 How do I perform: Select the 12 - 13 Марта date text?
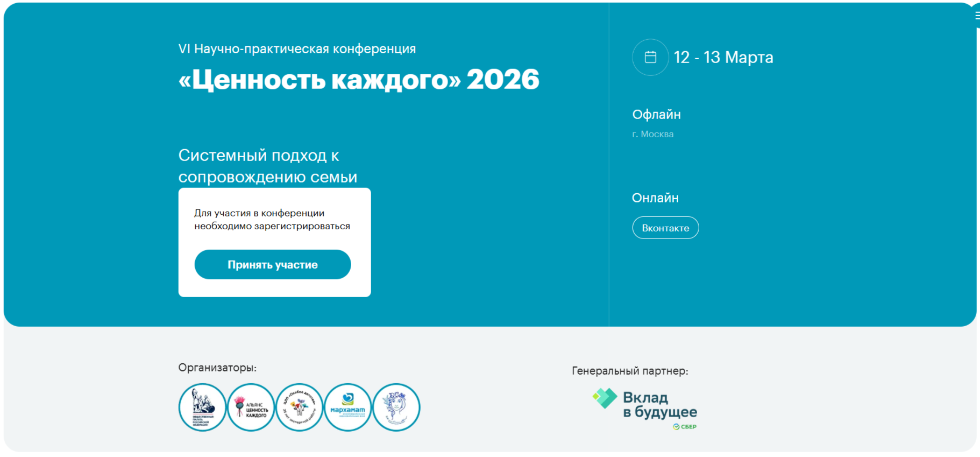pyautogui.click(x=723, y=57)
